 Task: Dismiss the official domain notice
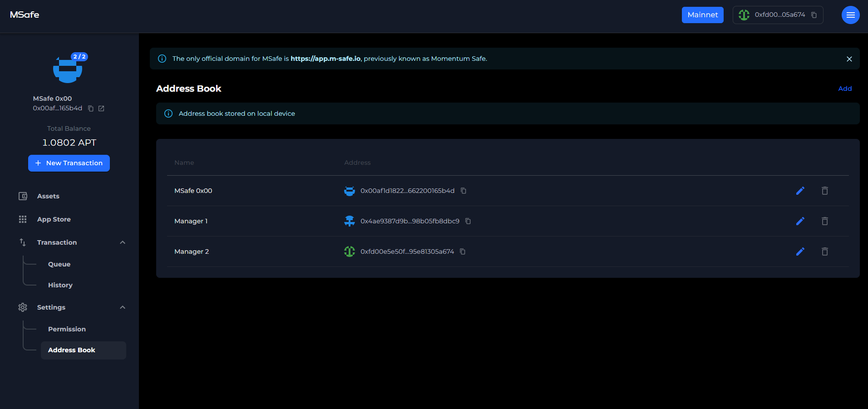coord(849,59)
